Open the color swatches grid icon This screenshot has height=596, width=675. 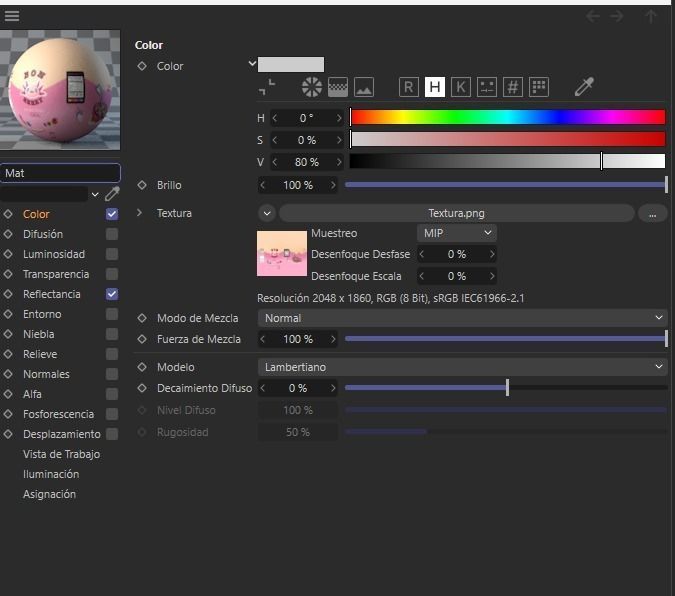pyautogui.click(x=539, y=87)
